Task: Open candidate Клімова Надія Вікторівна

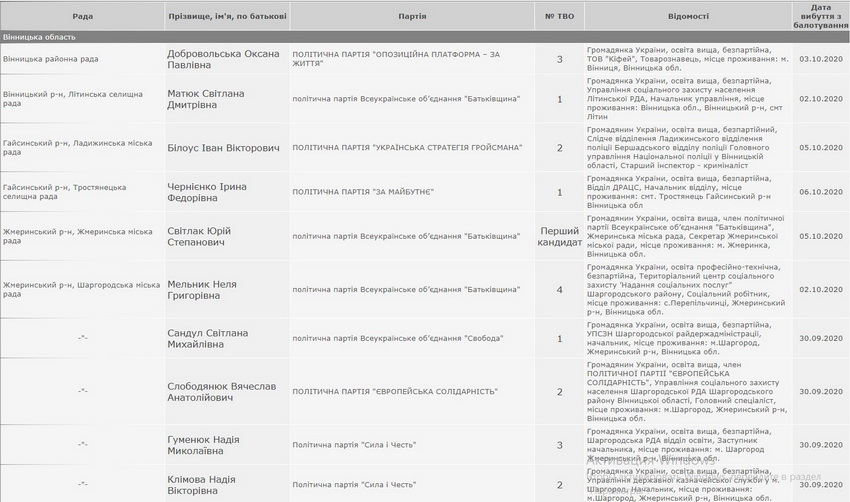Action: 201,485
